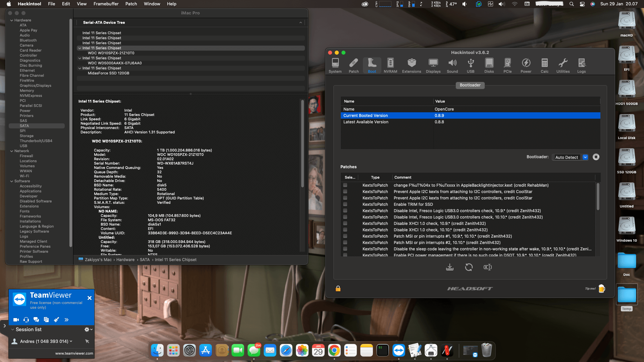
Task: Open the Window menu
Action: [152, 4]
